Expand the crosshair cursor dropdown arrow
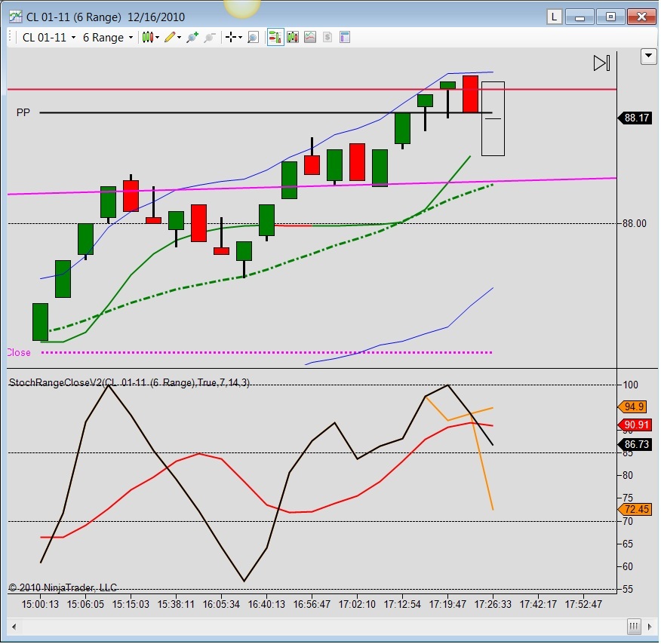The width and height of the screenshot is (661, 644). (240, 38)
